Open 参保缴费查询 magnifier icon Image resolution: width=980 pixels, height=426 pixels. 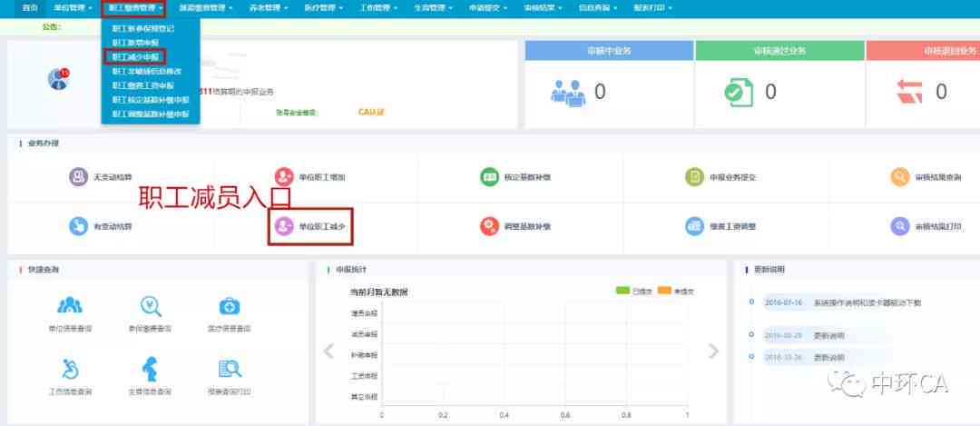(x=151, y=305)
